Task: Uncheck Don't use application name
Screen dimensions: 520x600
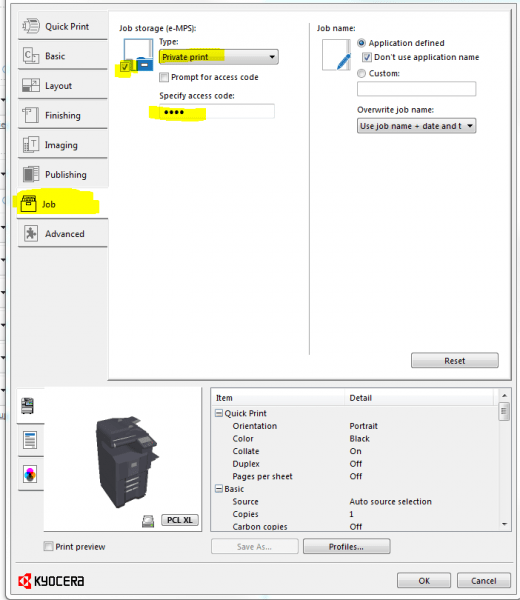Action: point(367,57)
